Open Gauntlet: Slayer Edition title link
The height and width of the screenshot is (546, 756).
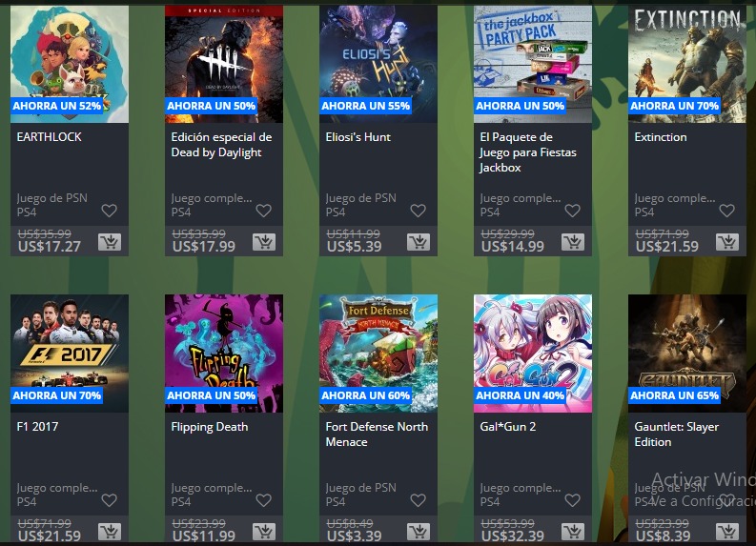[677, 435]
